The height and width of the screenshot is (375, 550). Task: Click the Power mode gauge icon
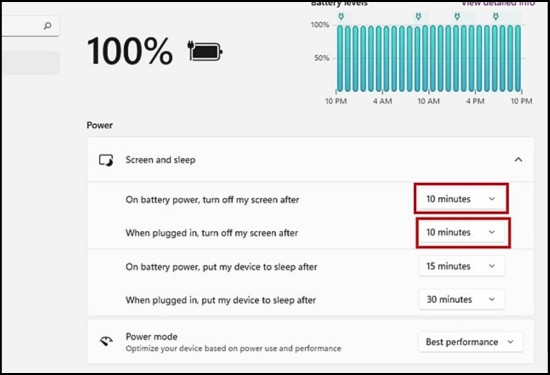[x=106, y=341]
